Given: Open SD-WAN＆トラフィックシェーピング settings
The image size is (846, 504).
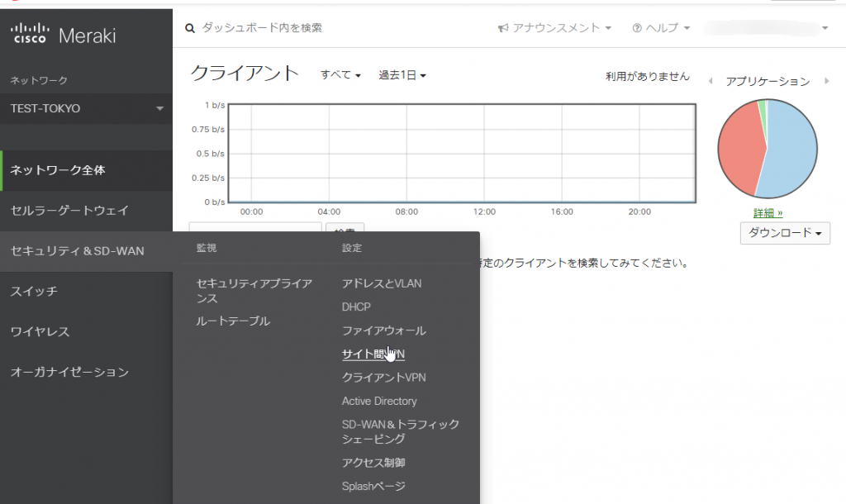Looking at the screenshot, I should pyautogui.click(x=401, y=431).
